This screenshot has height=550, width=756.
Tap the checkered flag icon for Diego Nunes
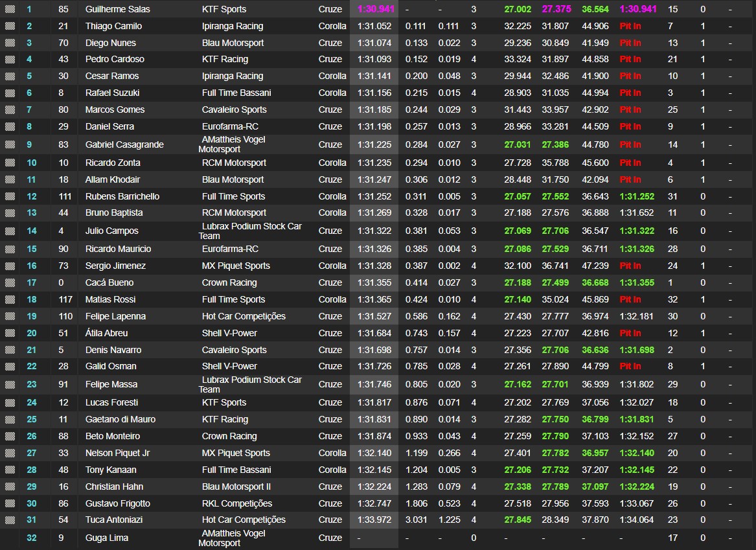point(10,43)
